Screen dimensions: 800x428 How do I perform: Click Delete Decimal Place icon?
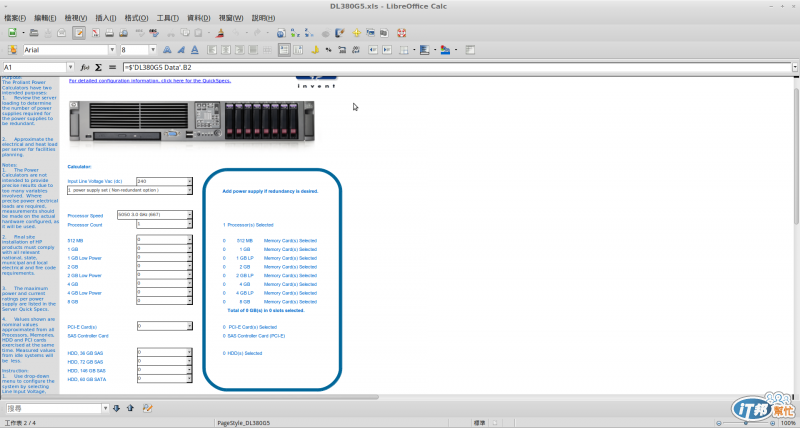(356, 49)
